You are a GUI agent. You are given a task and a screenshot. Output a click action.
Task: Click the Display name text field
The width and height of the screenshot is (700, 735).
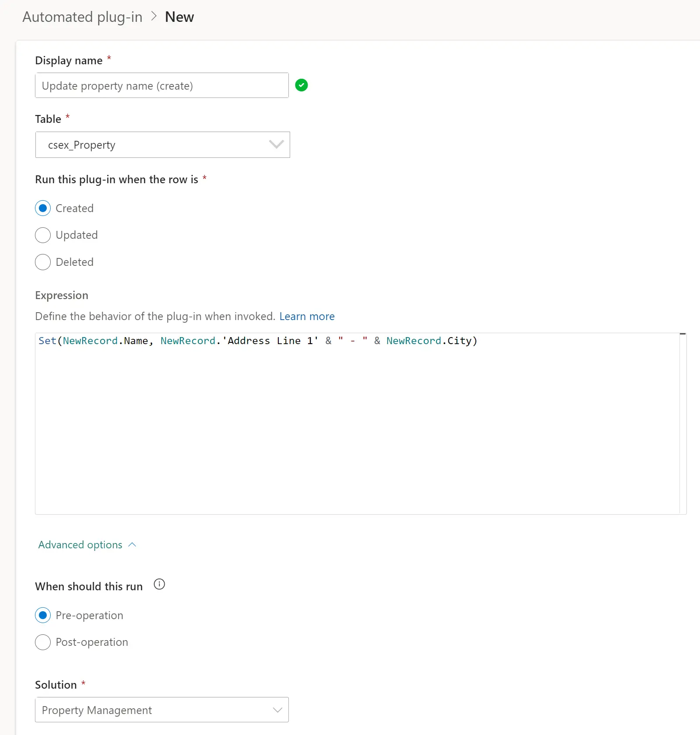click(x=162, y=86)
